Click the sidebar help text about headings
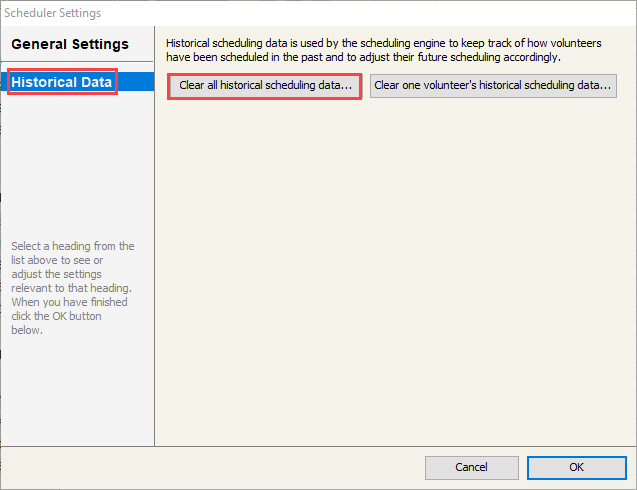The height and width of the screenshot is (490, 637). point(70,288)
